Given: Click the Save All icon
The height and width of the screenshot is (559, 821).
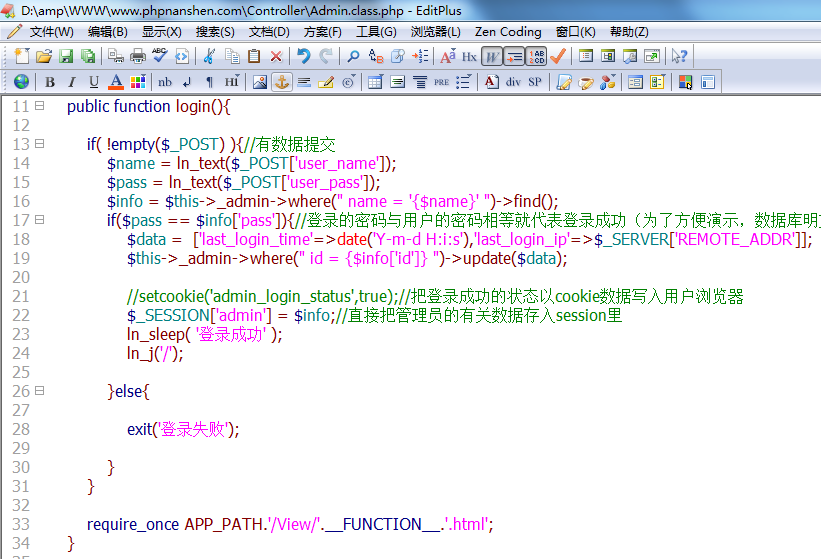Looking at the screenshot, I should coord(88,56).
